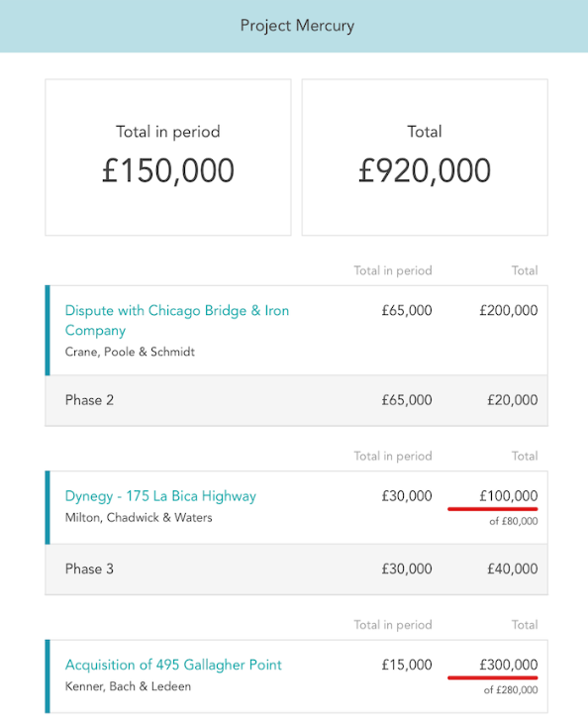588x727 pixels.
Task: Click the 'of £80,000' budget label
Action: [514, 521]
